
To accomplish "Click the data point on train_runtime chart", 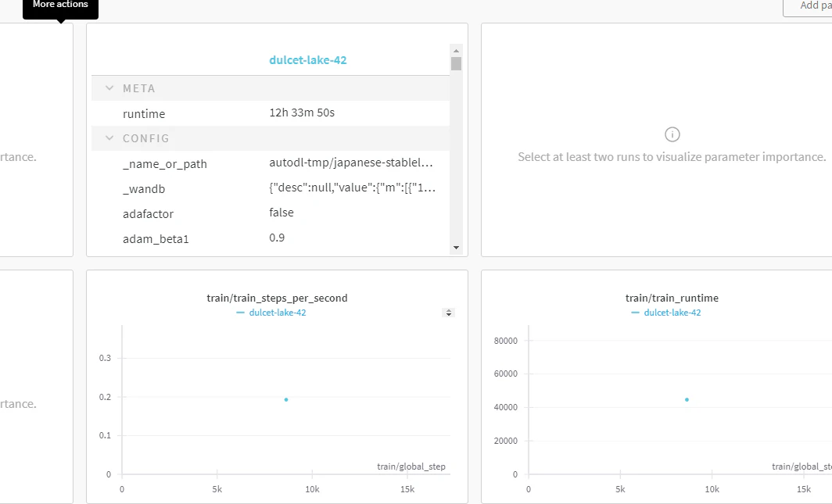I will pos(687,399).
